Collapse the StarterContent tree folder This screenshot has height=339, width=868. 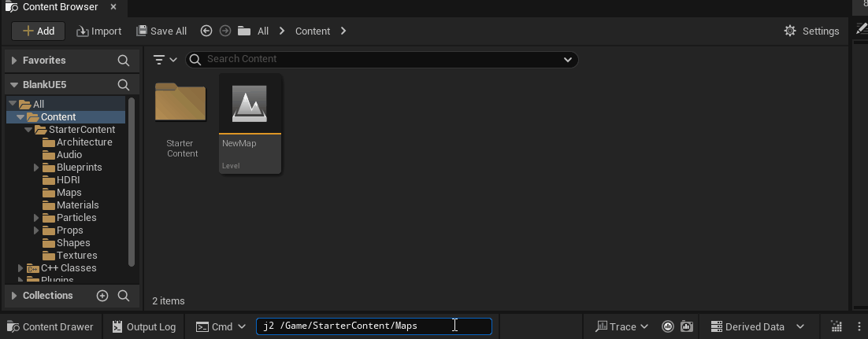point(28,130)
